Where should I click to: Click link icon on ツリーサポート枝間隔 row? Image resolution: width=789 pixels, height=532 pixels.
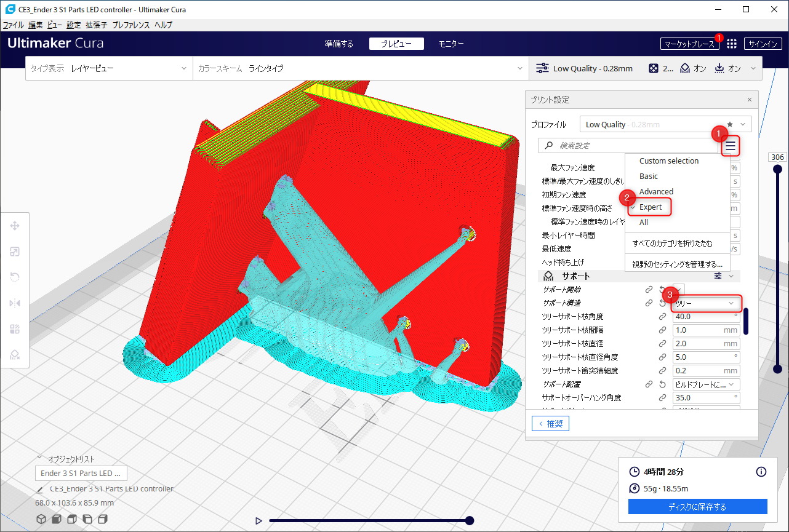coord(662,330)
